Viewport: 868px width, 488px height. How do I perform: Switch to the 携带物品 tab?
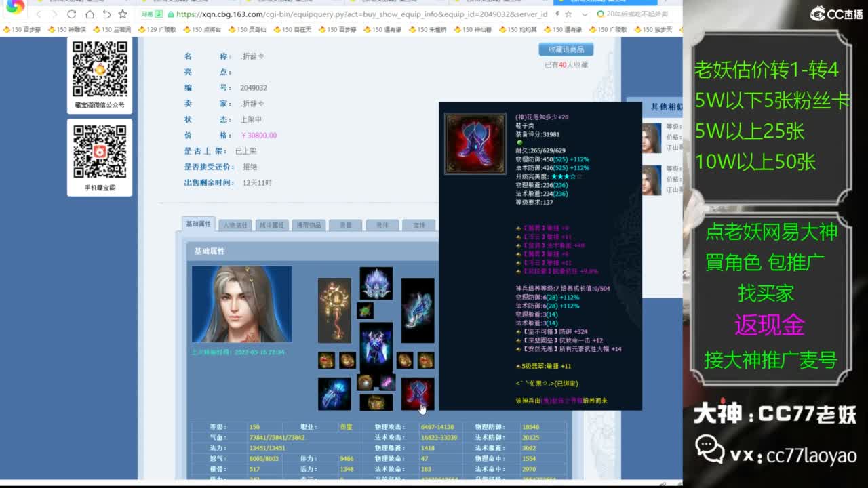click(x=309, y=225)
